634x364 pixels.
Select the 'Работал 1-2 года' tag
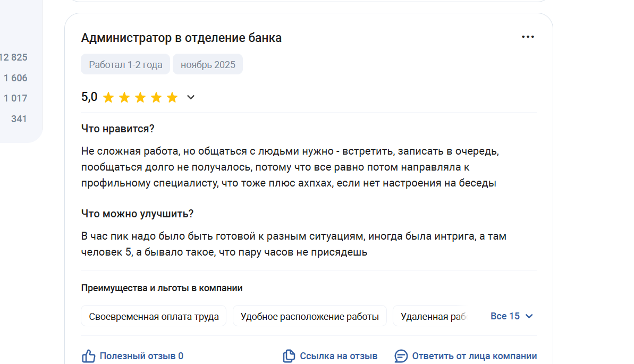point(125,65)
